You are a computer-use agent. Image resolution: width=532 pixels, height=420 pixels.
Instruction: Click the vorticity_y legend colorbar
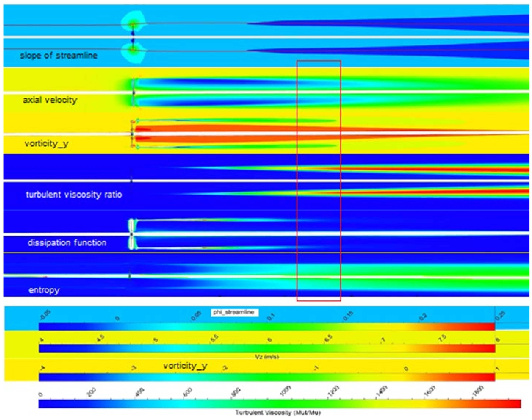[x=266, y=377]
